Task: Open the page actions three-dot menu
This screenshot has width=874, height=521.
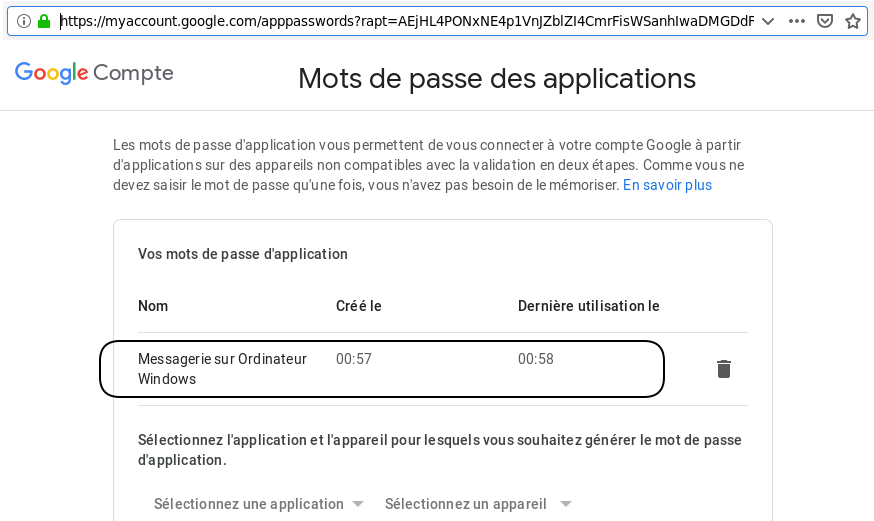Action: coord(797,21)
